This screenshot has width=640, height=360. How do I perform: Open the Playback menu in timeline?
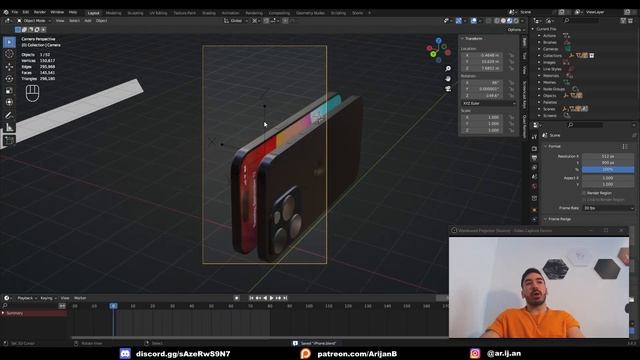pos(27,298)
